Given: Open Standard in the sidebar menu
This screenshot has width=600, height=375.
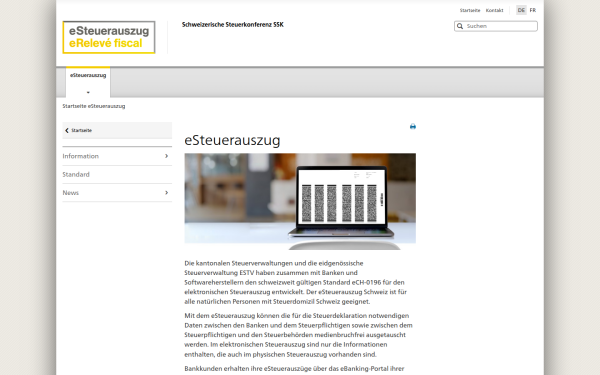Looking at the screenshot, I should (117, 174).
